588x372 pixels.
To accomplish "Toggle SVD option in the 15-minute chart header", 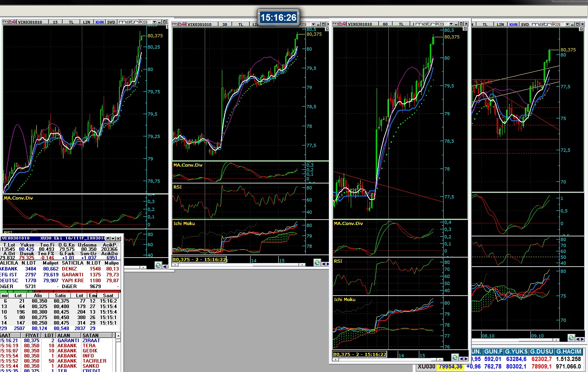I will [111, 22].
